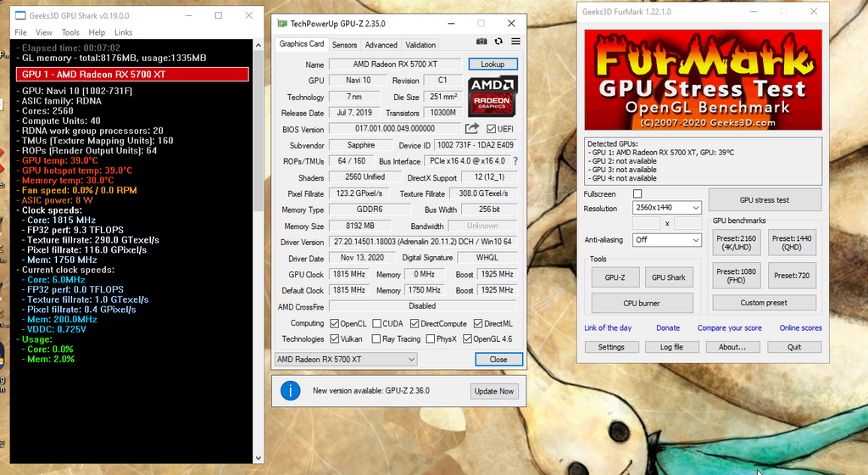The height and width of the screenshot is (475, 868).
Task: Click the Name field AMD Radeon RX 5700 XT
Action: [x=395, y=64]
